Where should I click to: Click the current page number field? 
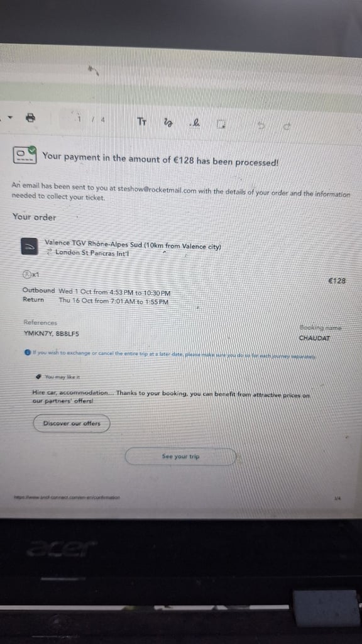[x=80, y=119]
